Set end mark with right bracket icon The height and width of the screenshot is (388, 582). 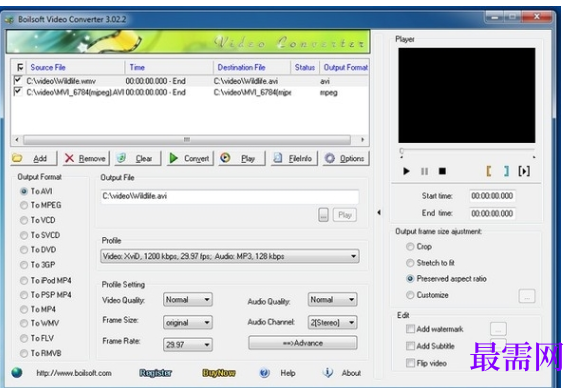(x=506, y=171)
